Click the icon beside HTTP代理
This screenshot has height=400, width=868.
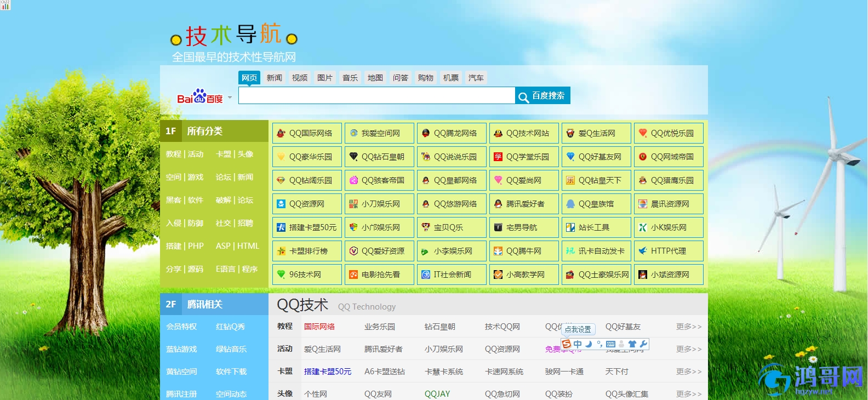tap(643, 251)
